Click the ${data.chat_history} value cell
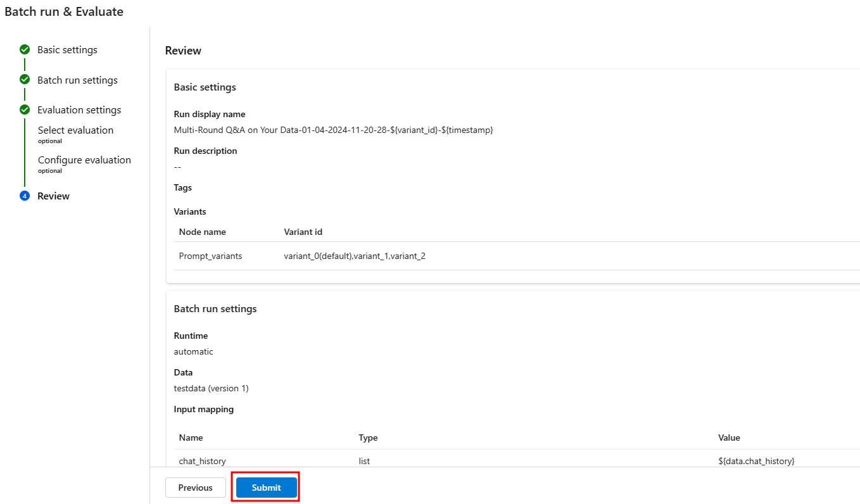 [756, 461]
